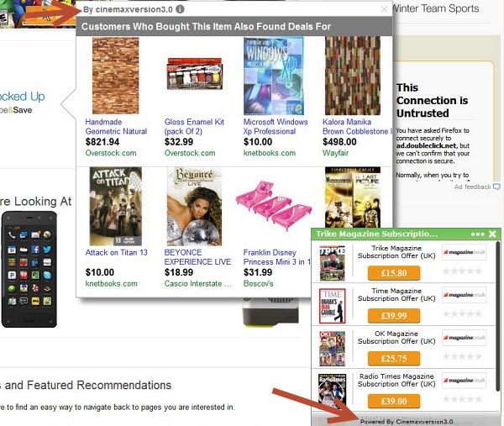Click the Time magazine cover thumbnail
The width and height of the screenshot is (504, 426).
(x=333, y=306)
